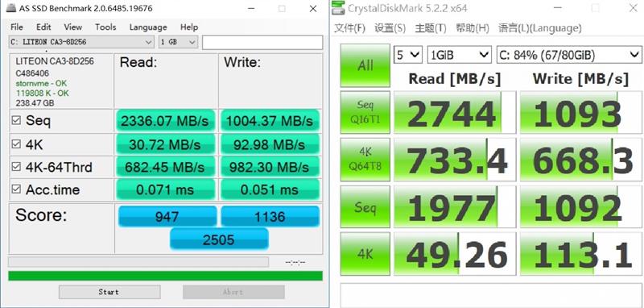Toggle the 4K test checkbox in AS SSD
This screenshot has width=644, height=308.
(x=16, y=144)
